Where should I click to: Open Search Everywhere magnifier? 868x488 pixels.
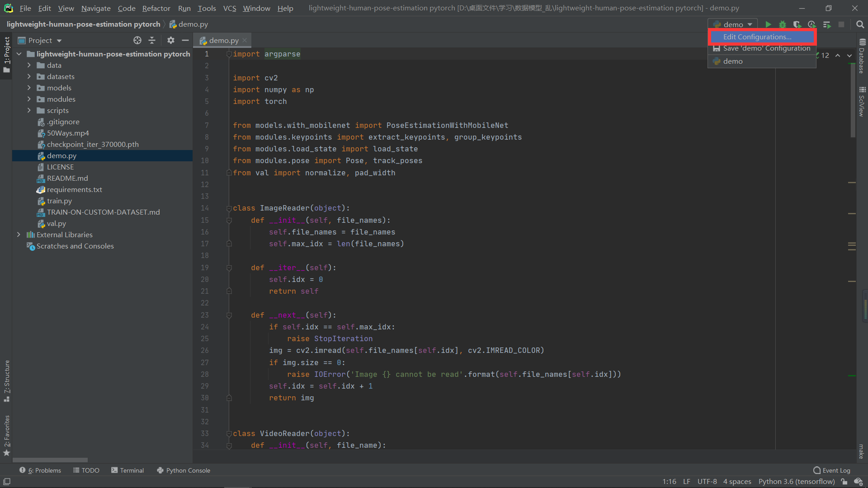(860, 24)
